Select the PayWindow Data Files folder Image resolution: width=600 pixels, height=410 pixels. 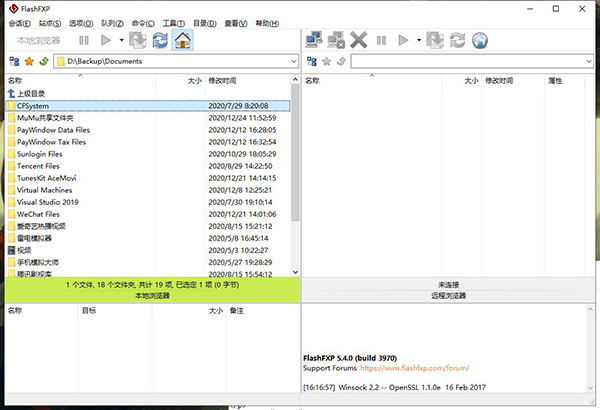(x=148, y=130)
